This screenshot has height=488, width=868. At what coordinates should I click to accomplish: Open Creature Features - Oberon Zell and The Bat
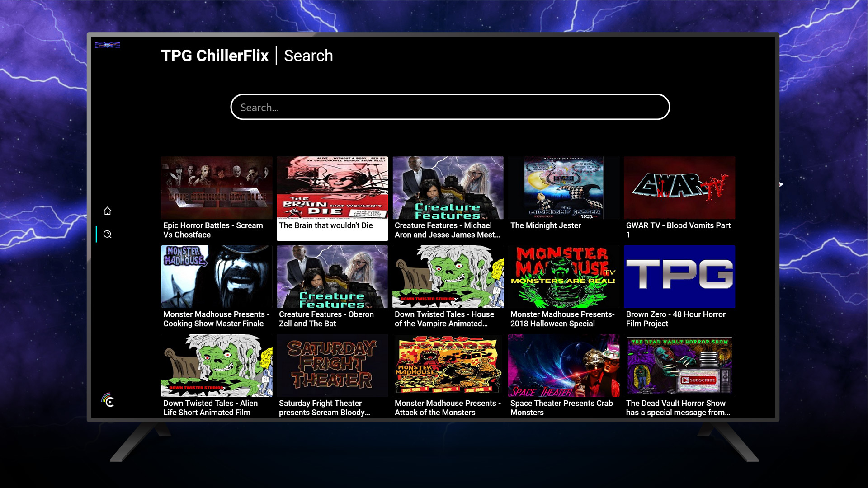pyautogui.click(x=332, y=277)
